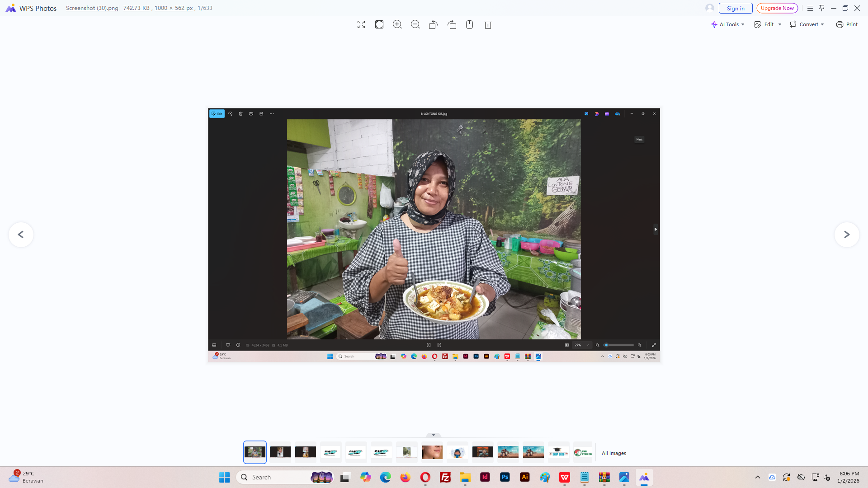Open Adobe Photoshop from the taskbar
The image size is (868, 488).
pyautogui.click(x=505, y=477)
